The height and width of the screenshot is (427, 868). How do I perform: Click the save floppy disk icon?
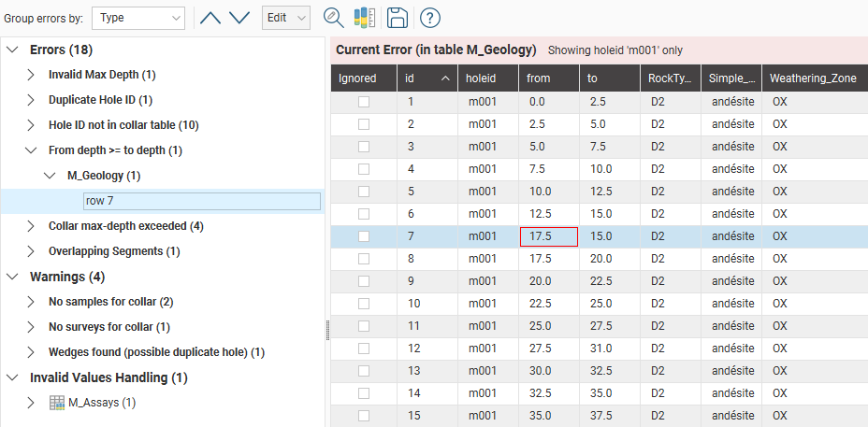coord(397,18)
